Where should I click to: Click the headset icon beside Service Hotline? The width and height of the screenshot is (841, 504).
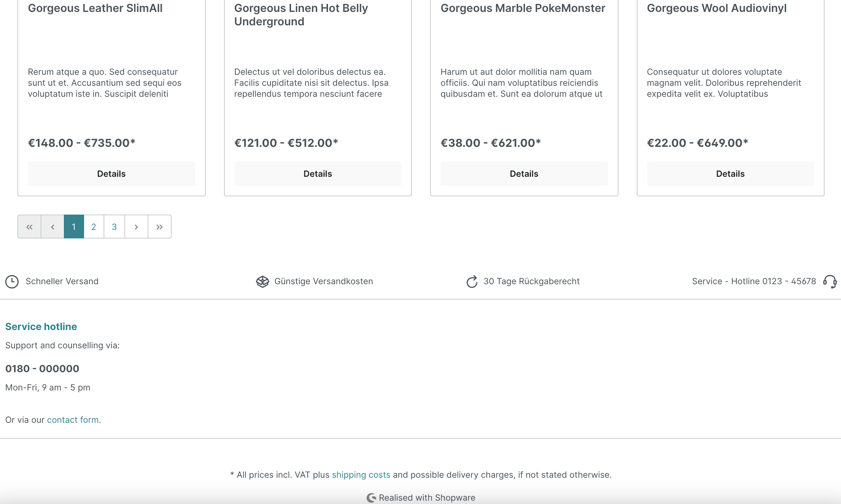coord(830,282)
